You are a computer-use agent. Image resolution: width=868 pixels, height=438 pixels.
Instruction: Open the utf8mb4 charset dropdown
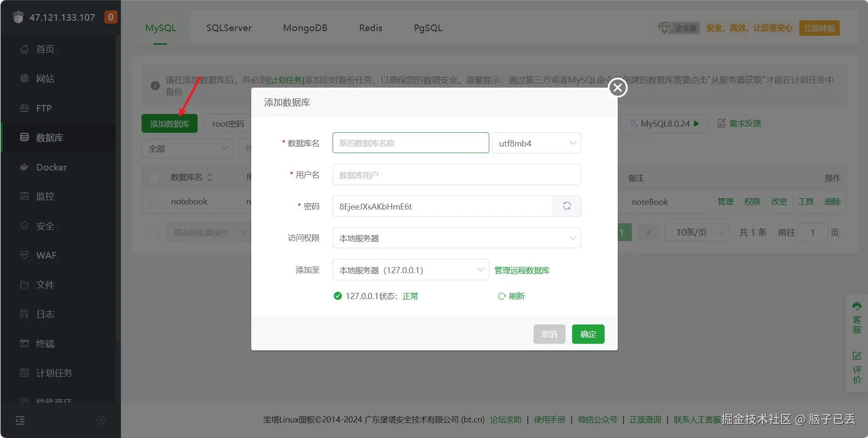[x=536, y=143]
